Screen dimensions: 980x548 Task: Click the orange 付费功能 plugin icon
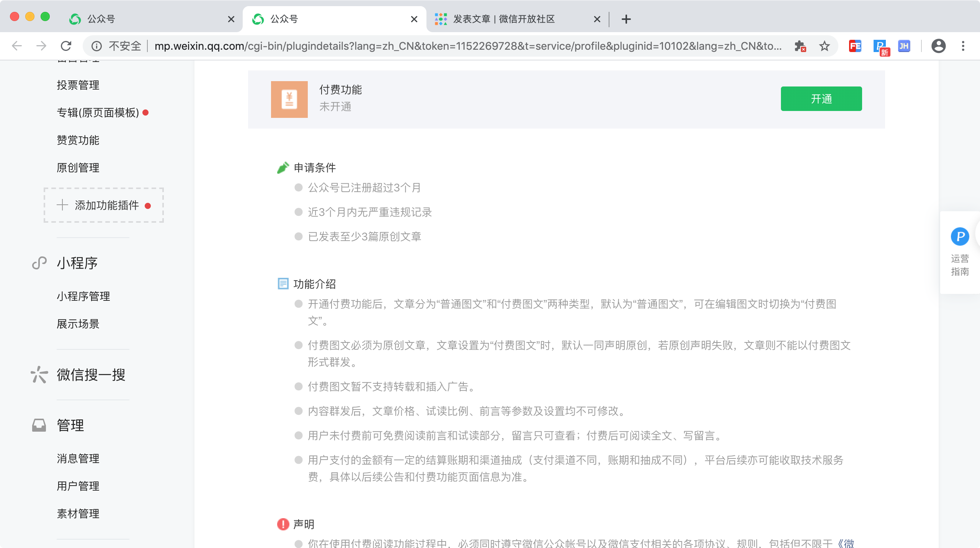(x=289, y=99)
